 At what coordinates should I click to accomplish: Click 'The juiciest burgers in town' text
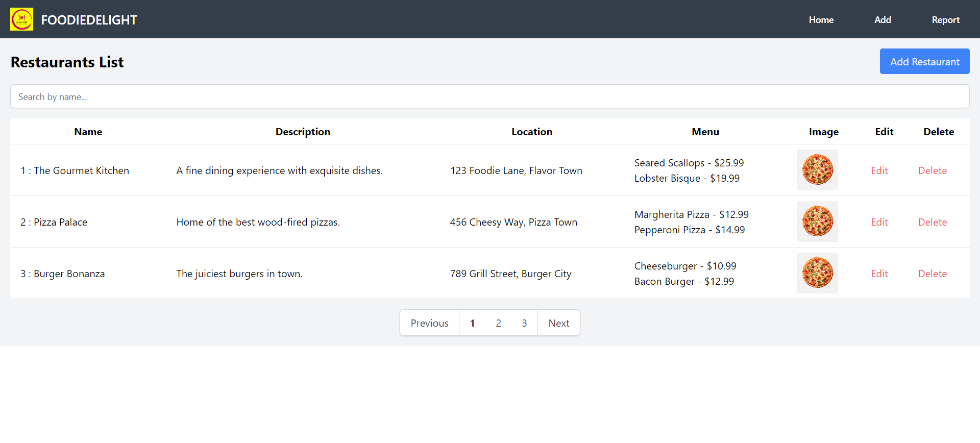[x=239, y=274]
